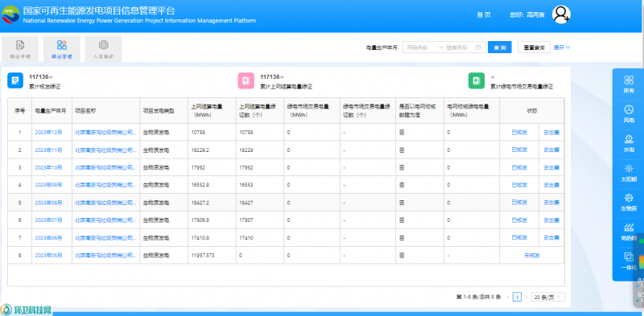The image size is (644, 316).
Task: Click 去出售 in the 2023年09月 row
Action: coord(551,185)
